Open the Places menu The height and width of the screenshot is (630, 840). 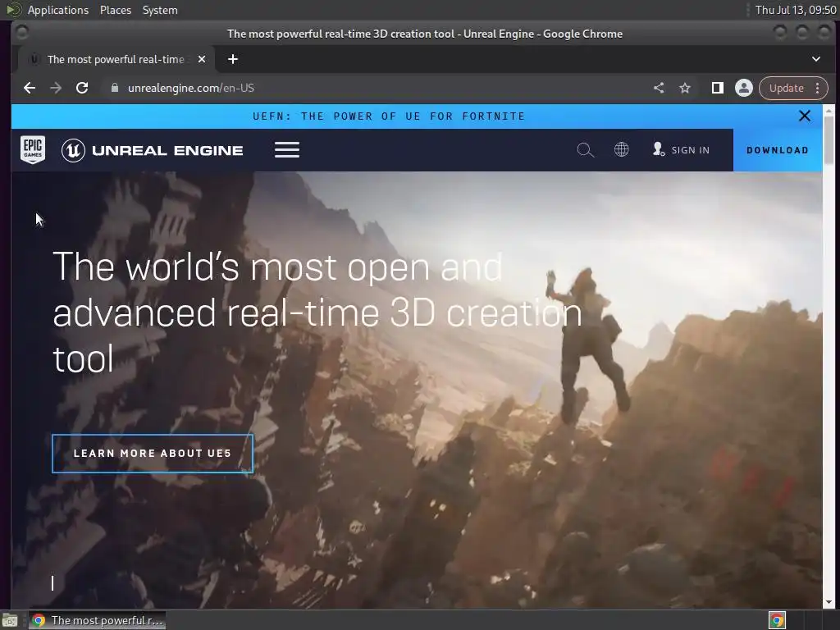115,10
